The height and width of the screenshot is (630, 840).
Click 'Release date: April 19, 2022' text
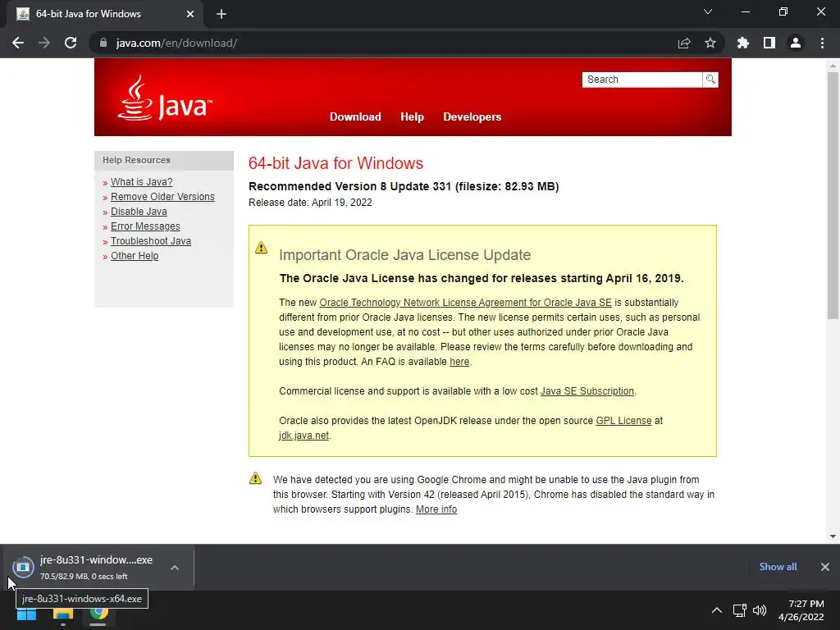pyautogui.click(x=310, y=203)
